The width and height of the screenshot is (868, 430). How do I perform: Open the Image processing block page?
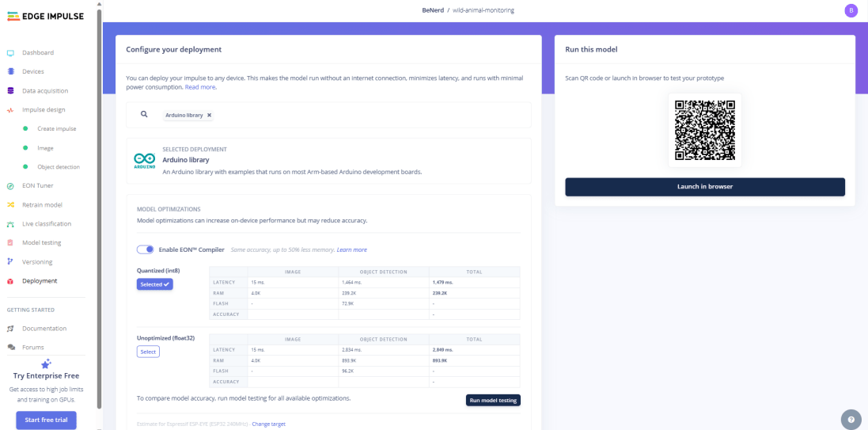[x=45, y=148]
